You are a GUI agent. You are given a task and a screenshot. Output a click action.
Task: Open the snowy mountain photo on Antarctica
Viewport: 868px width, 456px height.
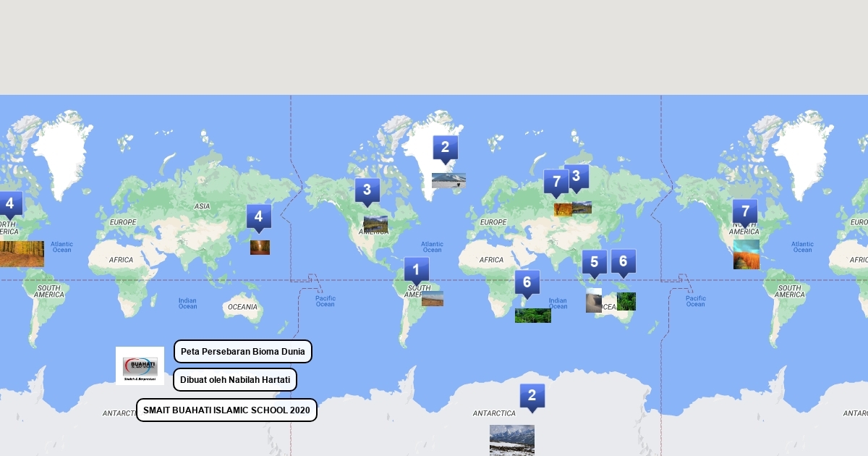(x=511, y=440)
